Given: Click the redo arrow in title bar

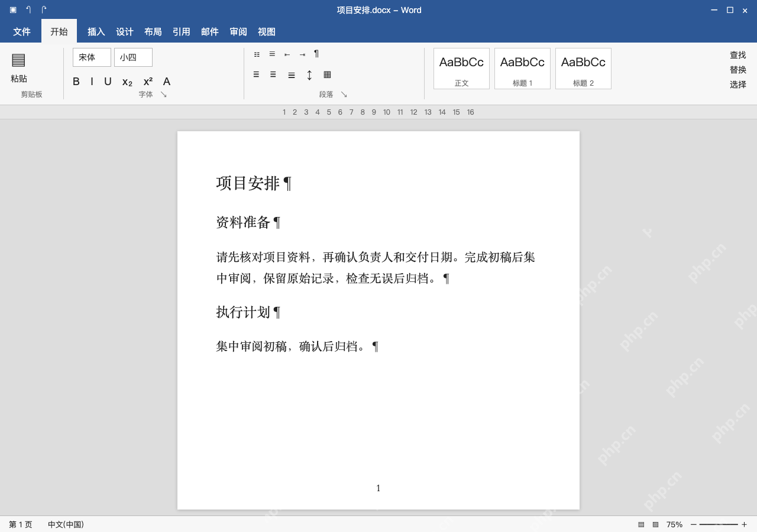Looking at the screenshot, I should (x=44, y=9).
